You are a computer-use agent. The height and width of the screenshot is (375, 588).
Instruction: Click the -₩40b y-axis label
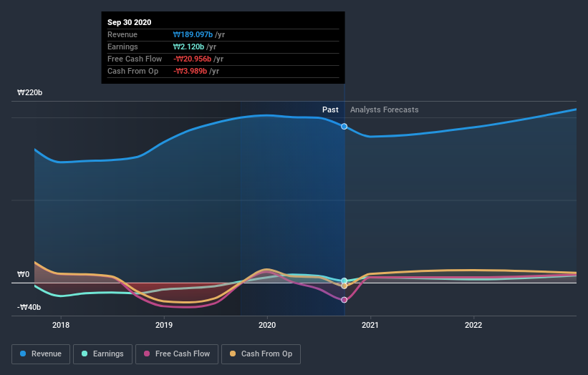29,307
